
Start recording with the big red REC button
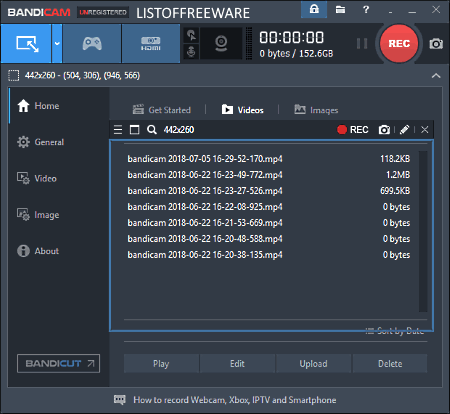tap(399, 43)
